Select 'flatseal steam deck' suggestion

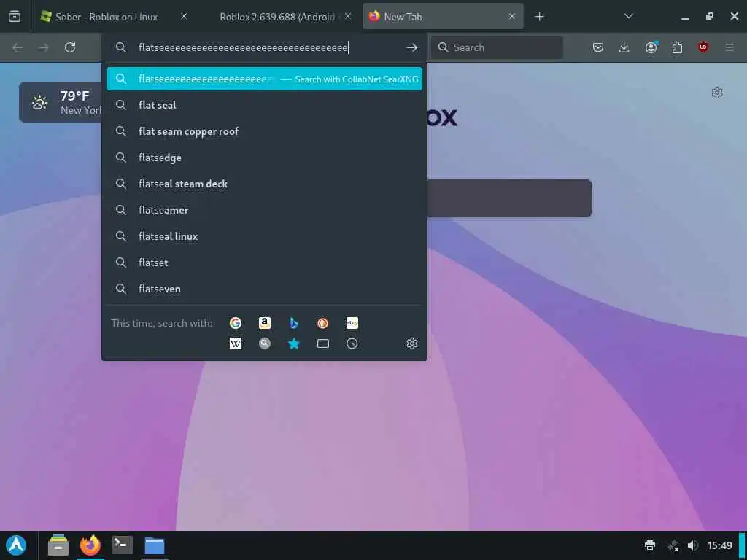(x=264, y=184)
